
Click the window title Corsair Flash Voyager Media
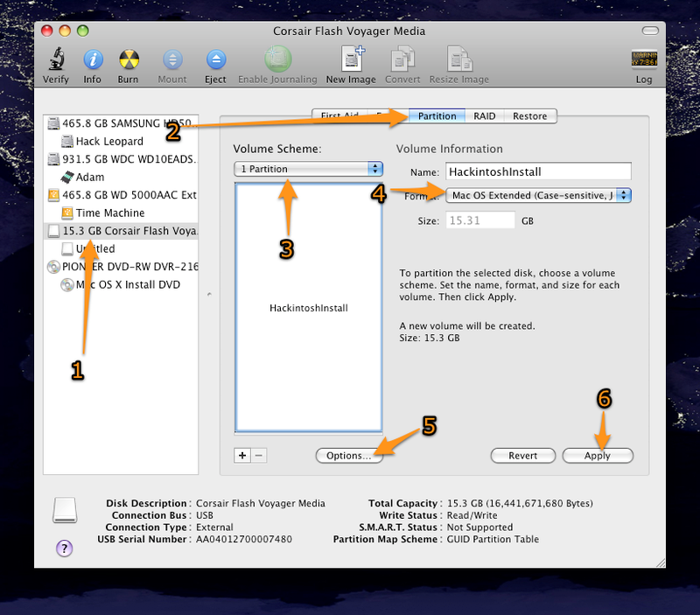349,31
